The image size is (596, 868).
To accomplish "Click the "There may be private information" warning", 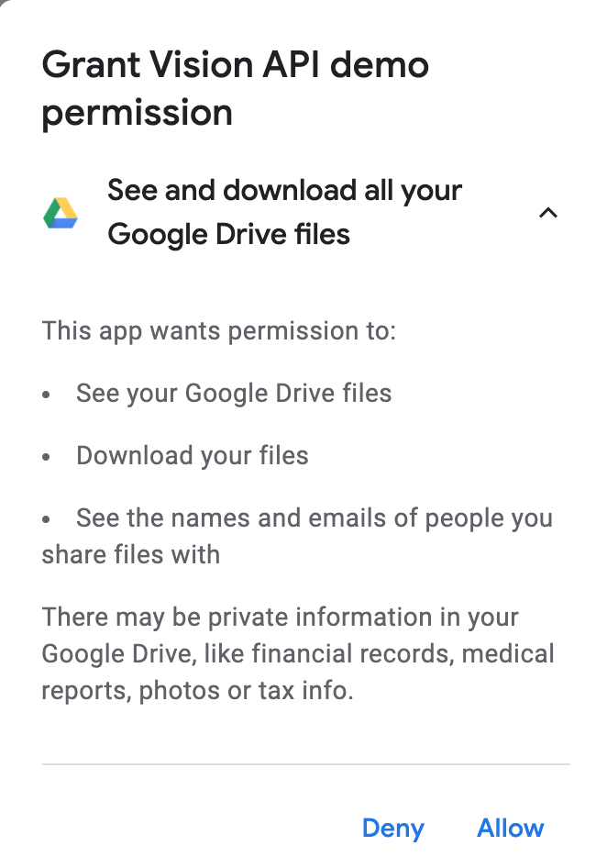I will coord(280,618).
